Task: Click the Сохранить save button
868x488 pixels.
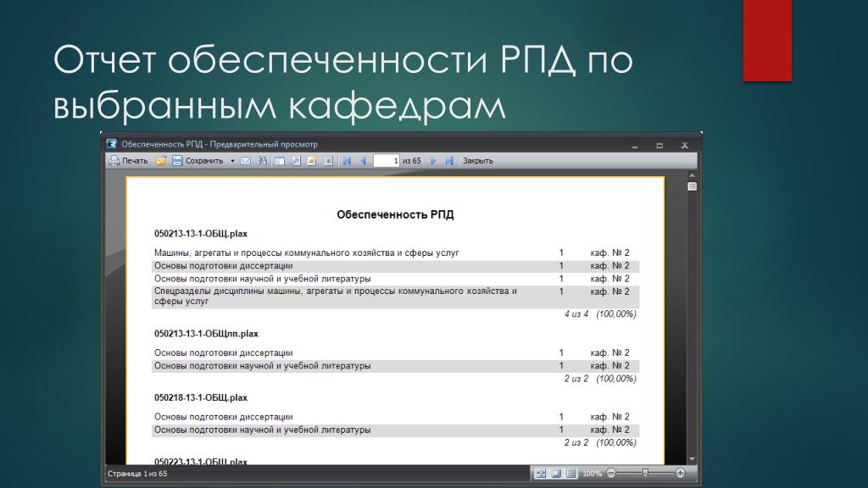Action: 198,161
